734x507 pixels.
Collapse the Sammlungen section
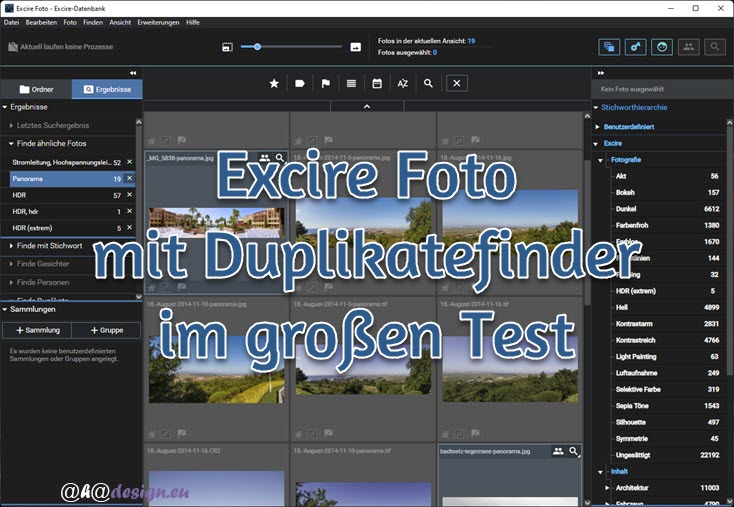point(5,309)
